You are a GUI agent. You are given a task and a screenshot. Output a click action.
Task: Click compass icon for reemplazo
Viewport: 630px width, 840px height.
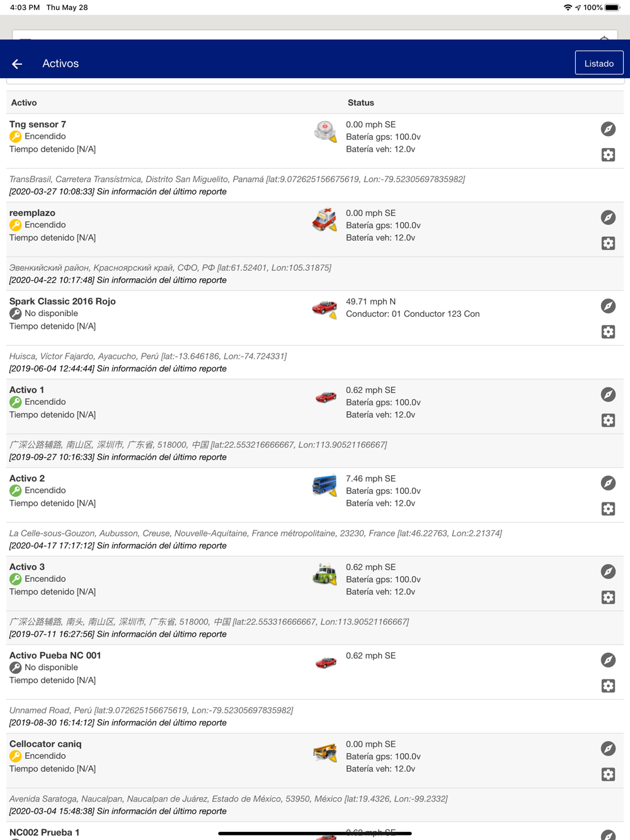(x=608, y=218)
